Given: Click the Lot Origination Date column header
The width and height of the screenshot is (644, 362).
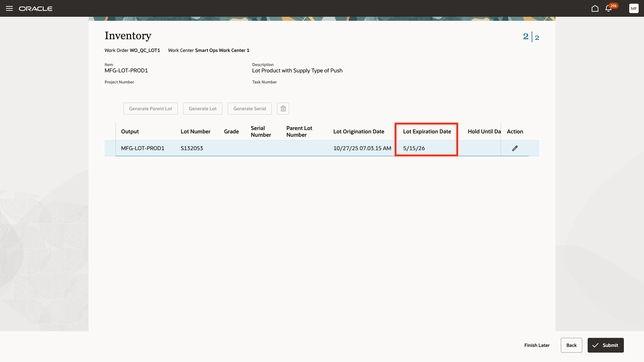Looking at the screenshot, I should 359,131.
